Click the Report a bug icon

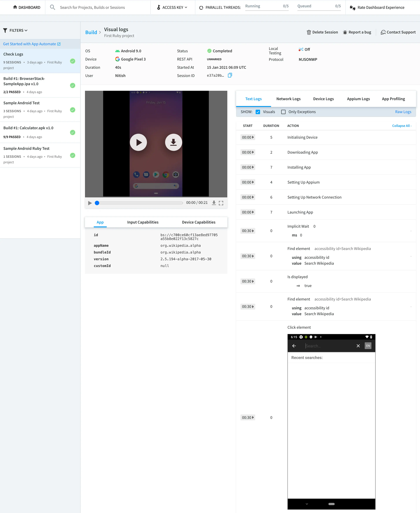(345, 32)
